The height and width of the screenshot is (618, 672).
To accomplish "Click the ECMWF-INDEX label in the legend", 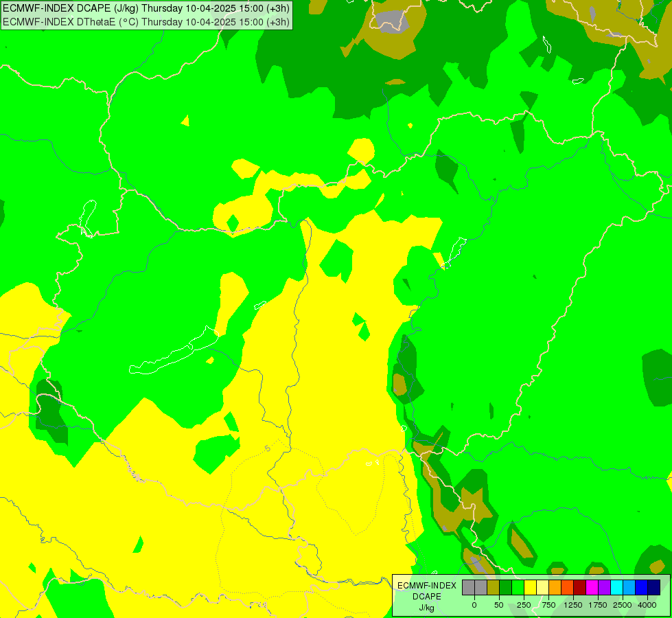I will click(427, 586).
